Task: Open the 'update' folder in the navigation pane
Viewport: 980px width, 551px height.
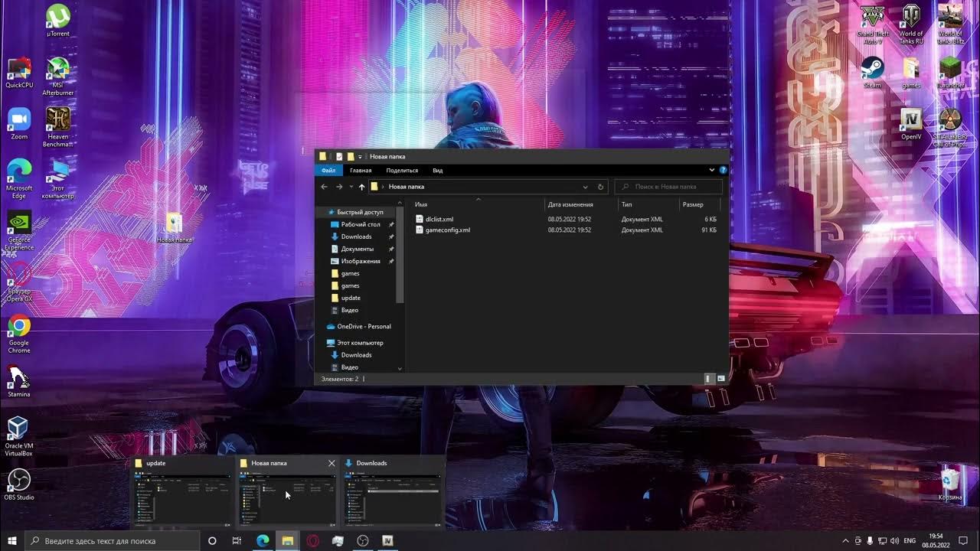Action: [351, 298]
